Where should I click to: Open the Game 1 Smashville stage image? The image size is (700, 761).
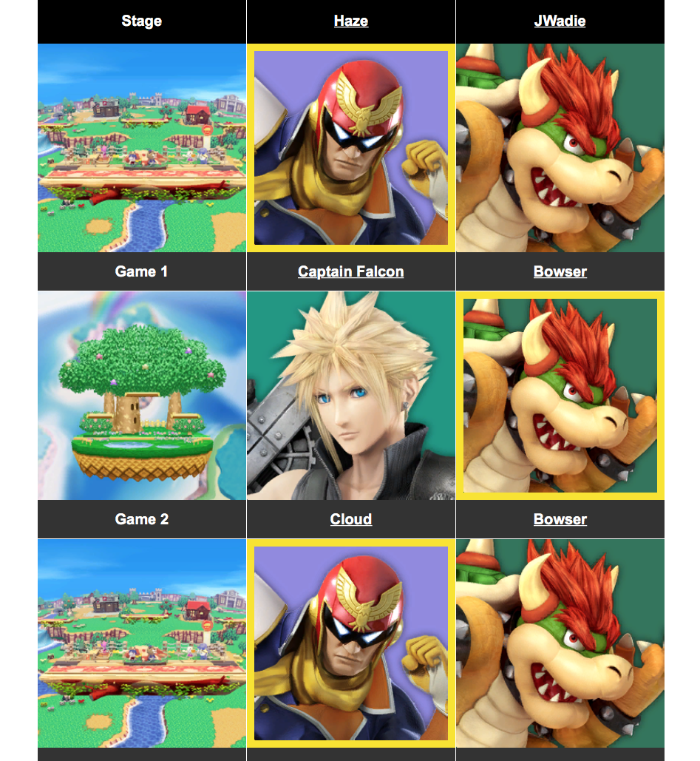pos(142,148)
